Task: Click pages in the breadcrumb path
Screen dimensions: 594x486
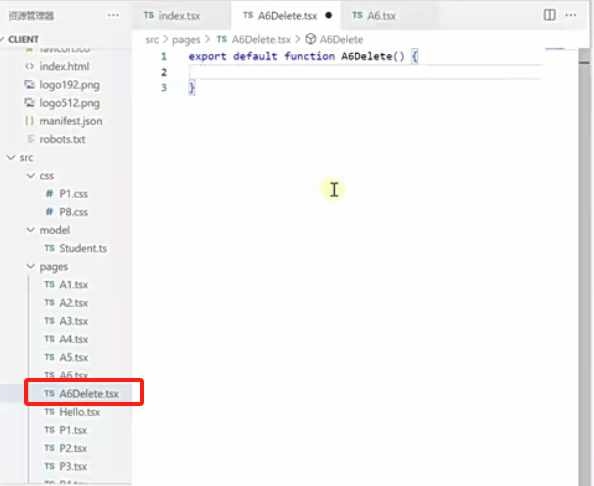Action: coord(186,40)
